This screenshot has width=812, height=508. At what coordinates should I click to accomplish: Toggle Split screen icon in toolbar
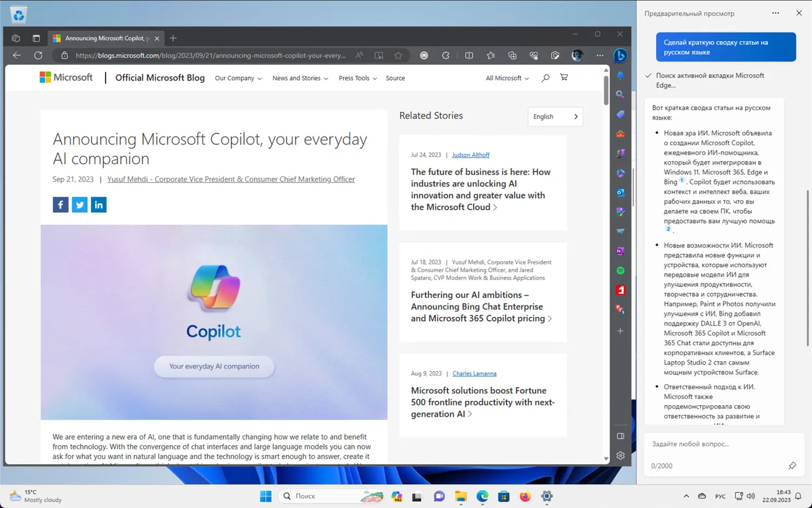pyautogui.click(x=469, y=55)
